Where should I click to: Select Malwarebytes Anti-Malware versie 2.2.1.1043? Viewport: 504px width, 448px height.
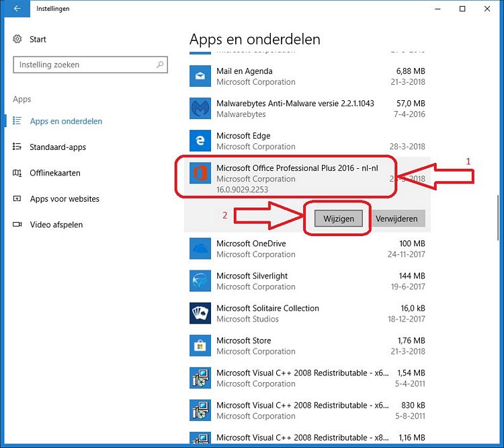pos(295,104)
